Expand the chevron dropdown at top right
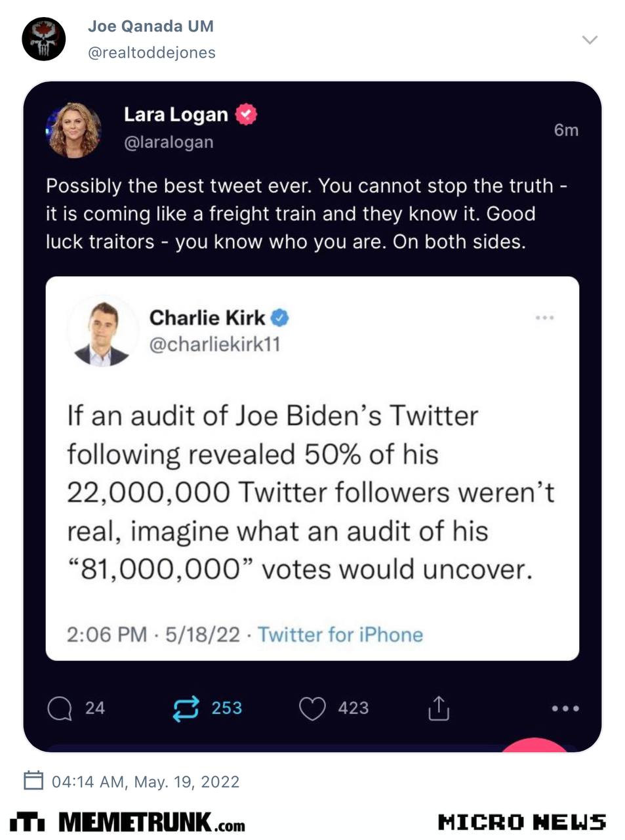Viewport: 625px width, 840px height. [x=590, y=40]
